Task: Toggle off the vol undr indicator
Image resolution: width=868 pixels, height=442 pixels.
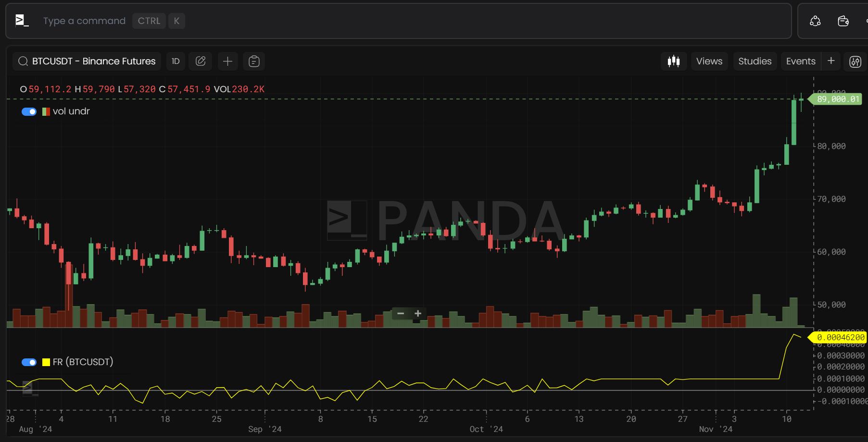Action: [x=29, y=111]
